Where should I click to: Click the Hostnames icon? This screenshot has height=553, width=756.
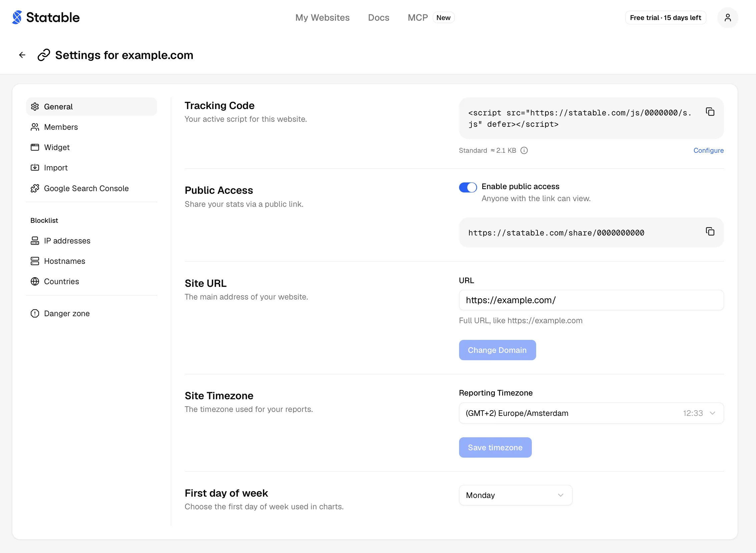pyautogui.click(x=35, y=261)
